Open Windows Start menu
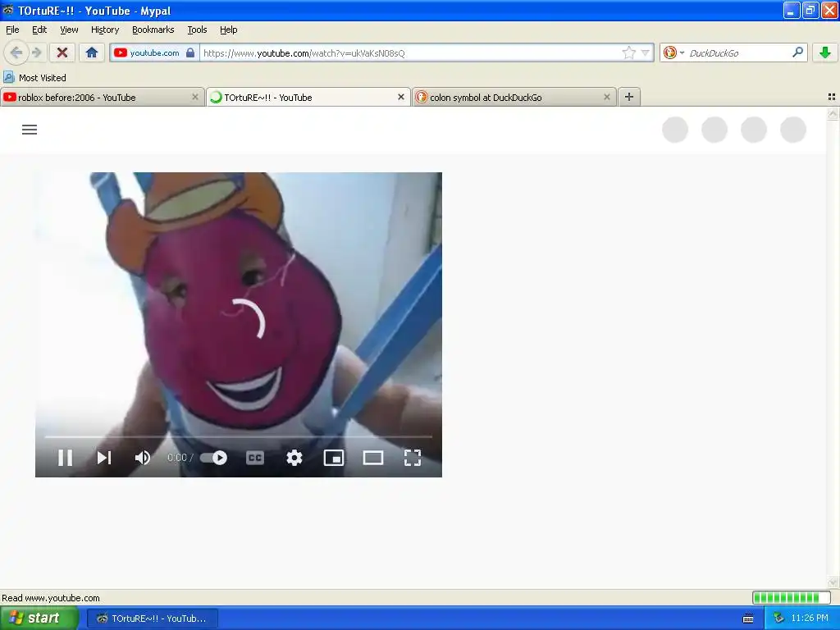The width and height of the screenshot is (840, 630). (x=39, y=619)
